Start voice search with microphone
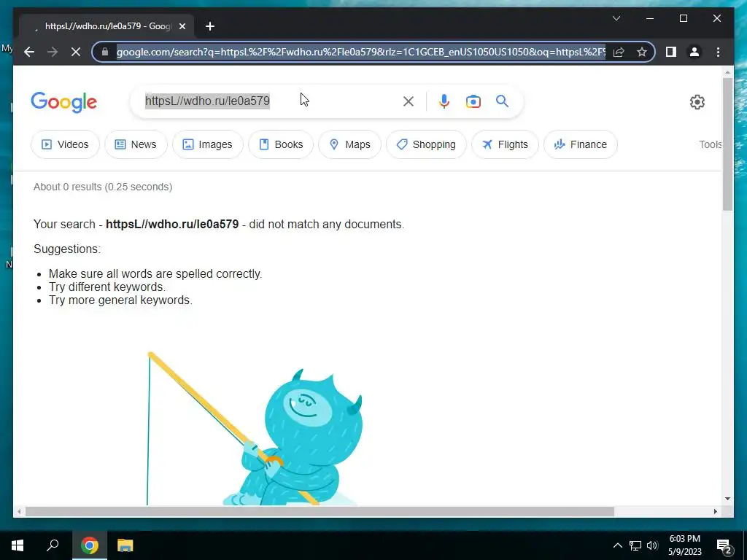 point(444,101)
